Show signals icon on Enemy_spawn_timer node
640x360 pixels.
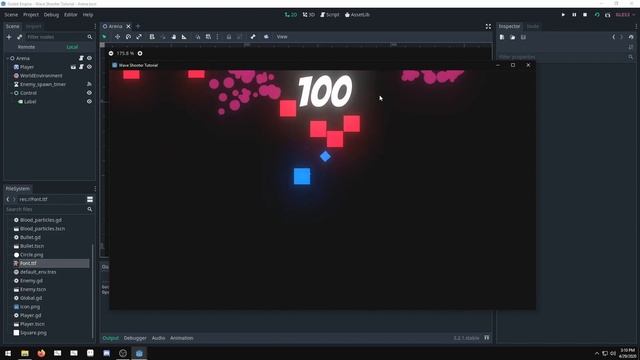(x=89, y=84)
